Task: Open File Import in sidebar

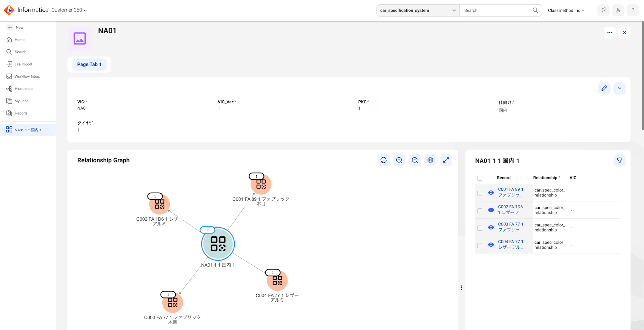Action: [x=19, y=64]
